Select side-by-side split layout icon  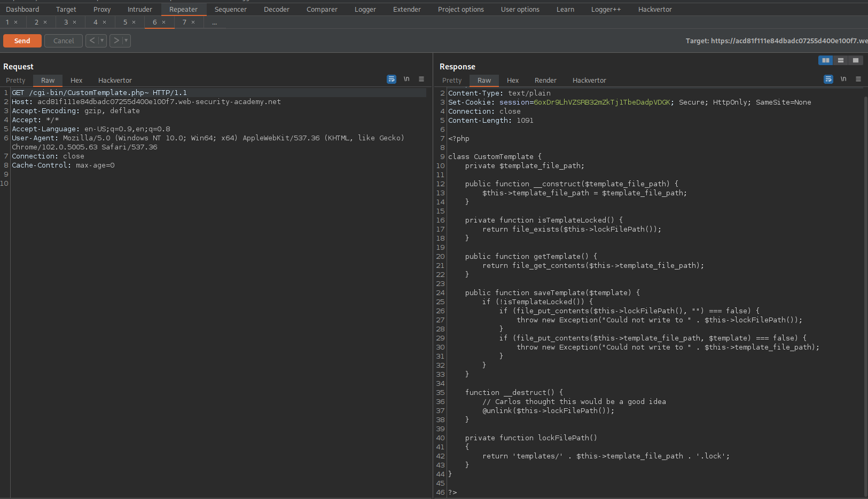826,60
